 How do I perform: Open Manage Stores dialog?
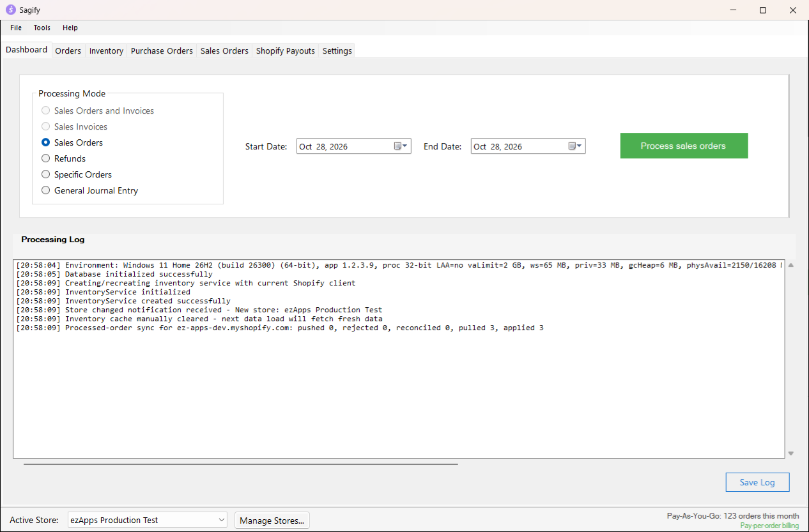272,521
